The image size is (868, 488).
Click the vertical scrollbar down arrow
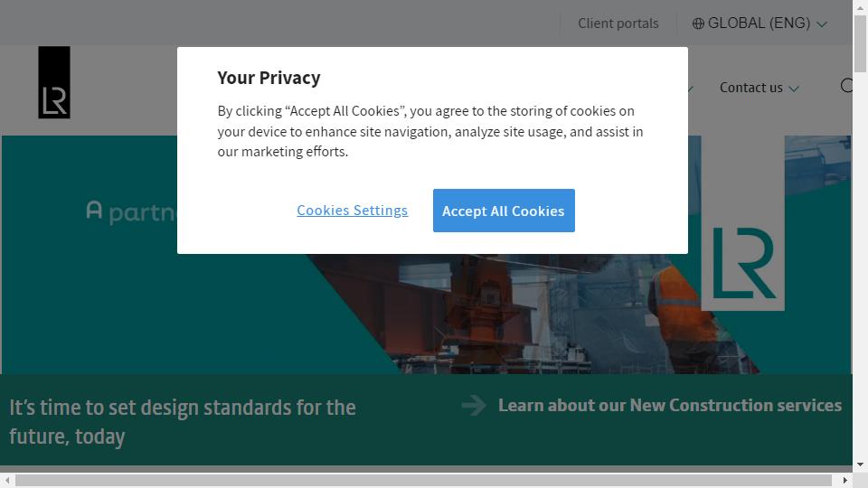[x=860, y=465]
